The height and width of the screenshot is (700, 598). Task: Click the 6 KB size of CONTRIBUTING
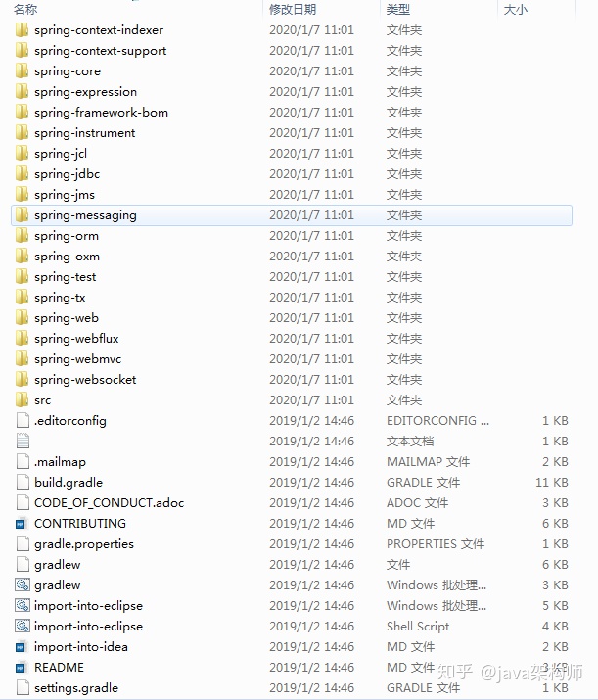(x=555, y=523)
